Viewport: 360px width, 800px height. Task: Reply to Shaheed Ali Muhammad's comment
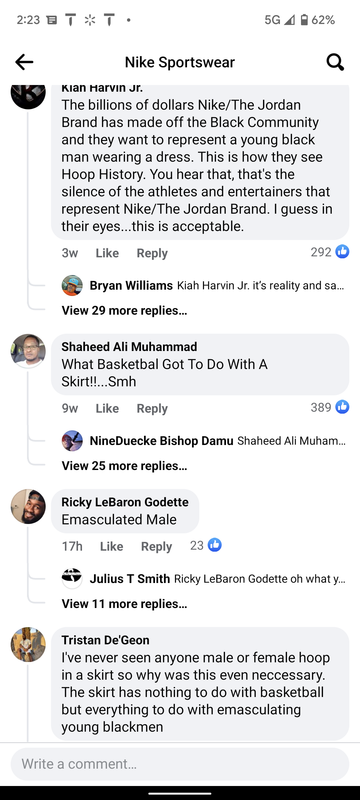click(x=152, y=408)
